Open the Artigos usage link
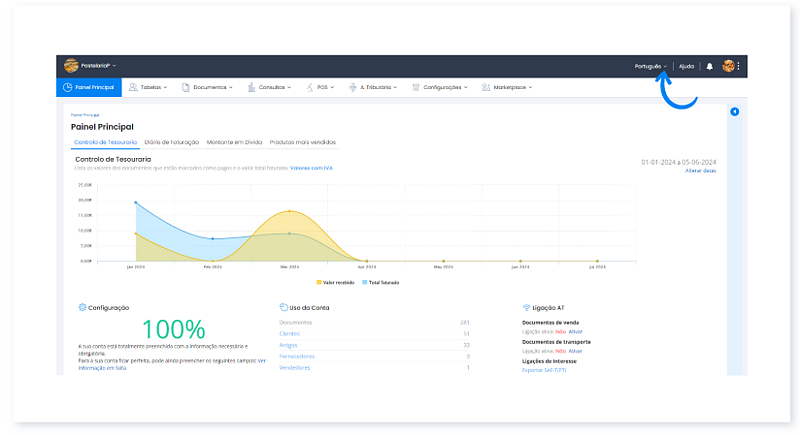 click(288, 345)
